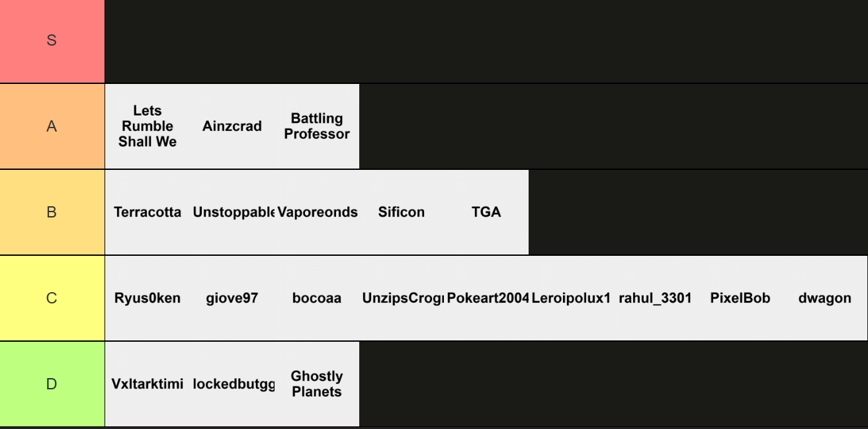The image size is (868, 429).
Task: Click the Ryus0ken tile
Action: 148,298
